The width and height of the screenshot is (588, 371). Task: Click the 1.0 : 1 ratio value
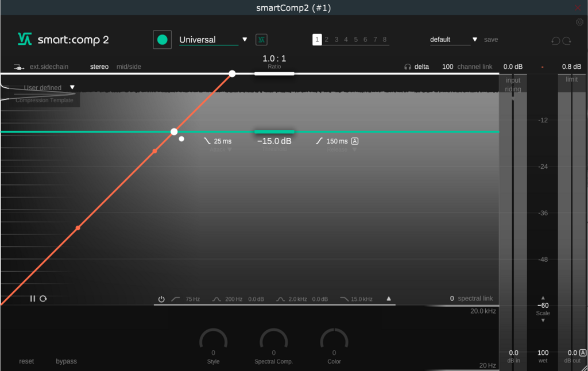[x=274, y=59]
